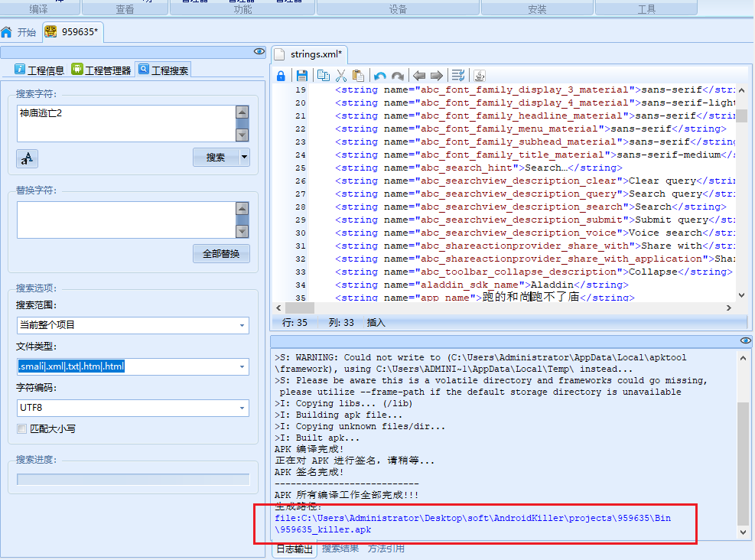The height and width of the screenshot is (560, 755).
Task: Cut selection with the scissors icon
Action: point(341,76)
